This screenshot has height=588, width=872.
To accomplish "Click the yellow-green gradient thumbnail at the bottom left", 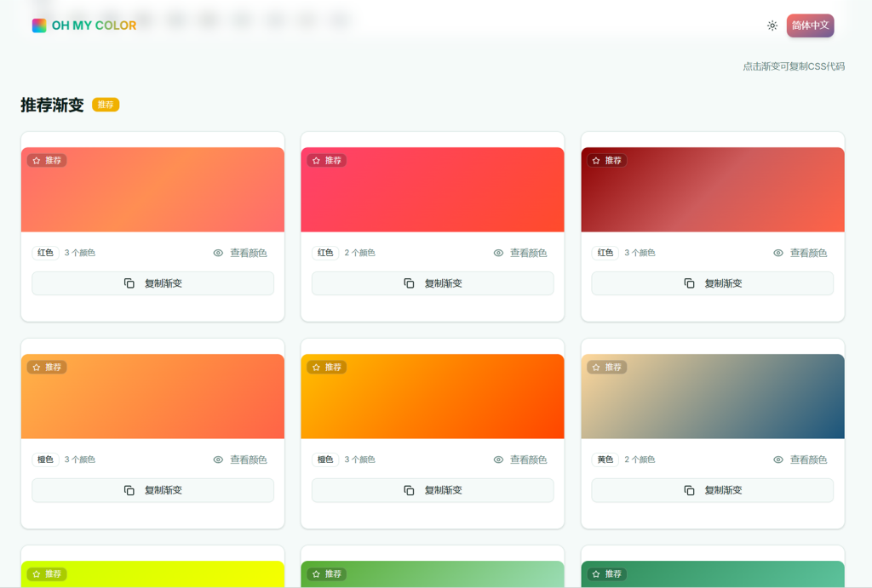I will click(153, 576).
